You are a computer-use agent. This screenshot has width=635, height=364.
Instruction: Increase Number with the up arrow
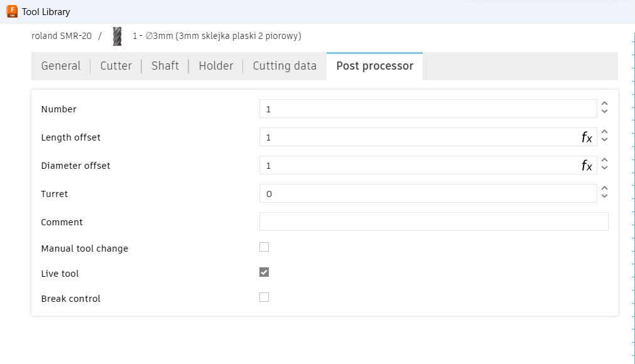coord(605,104)
